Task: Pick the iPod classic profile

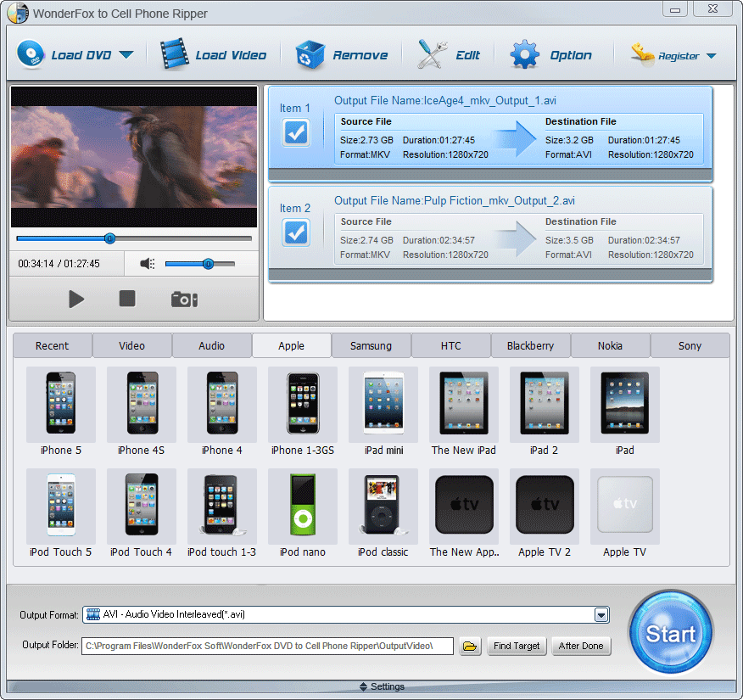Action: 383,513
